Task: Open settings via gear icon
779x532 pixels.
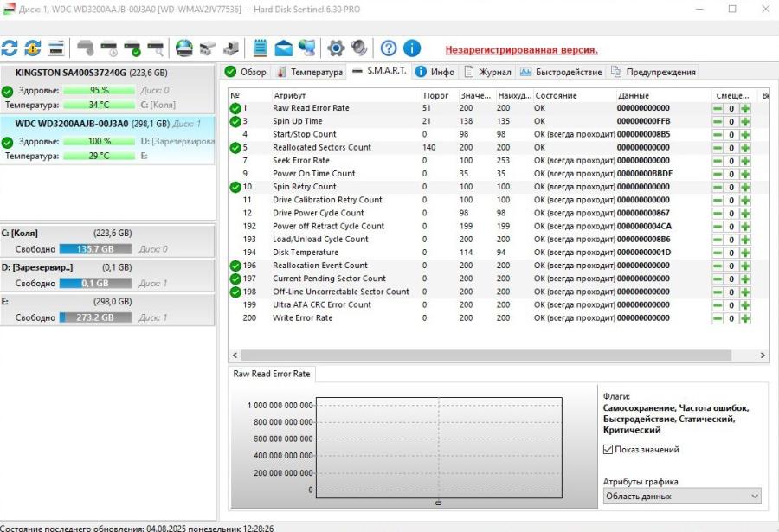Action: [336, 48]
